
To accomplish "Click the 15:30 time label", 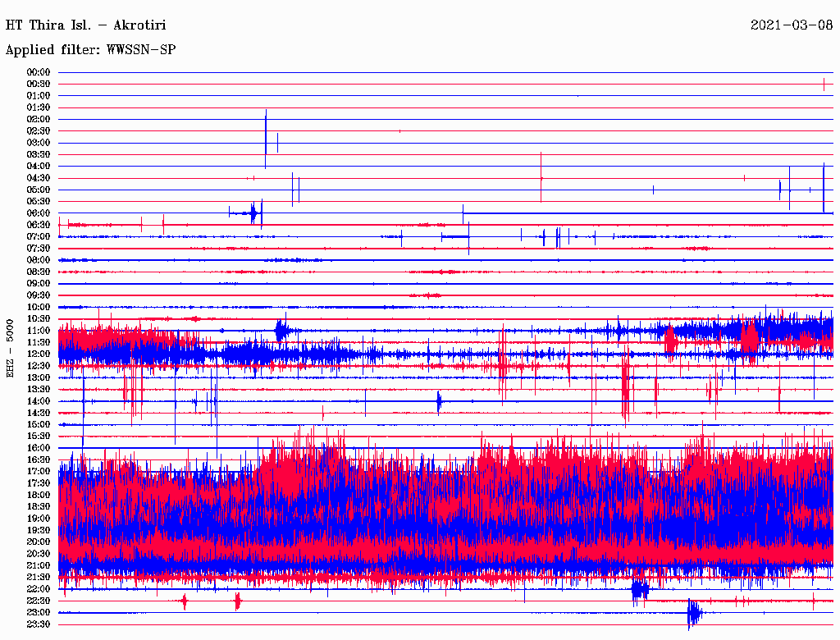I will [39, 437].
